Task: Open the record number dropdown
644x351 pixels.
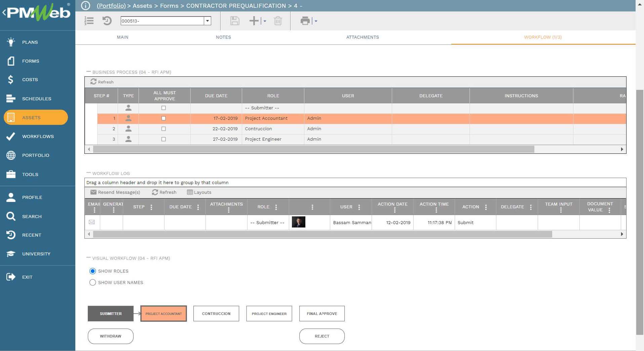Action: tap(207, 21)
